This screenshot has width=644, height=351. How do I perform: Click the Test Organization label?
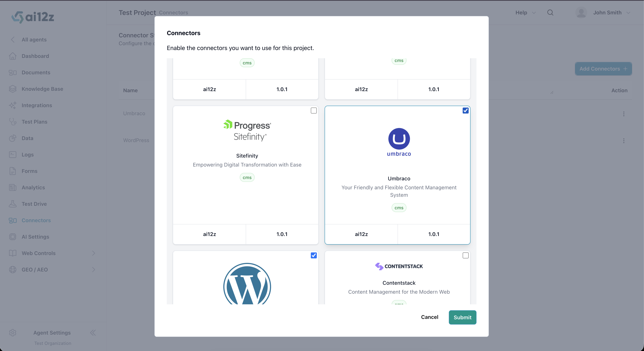(x=53, y=343)
